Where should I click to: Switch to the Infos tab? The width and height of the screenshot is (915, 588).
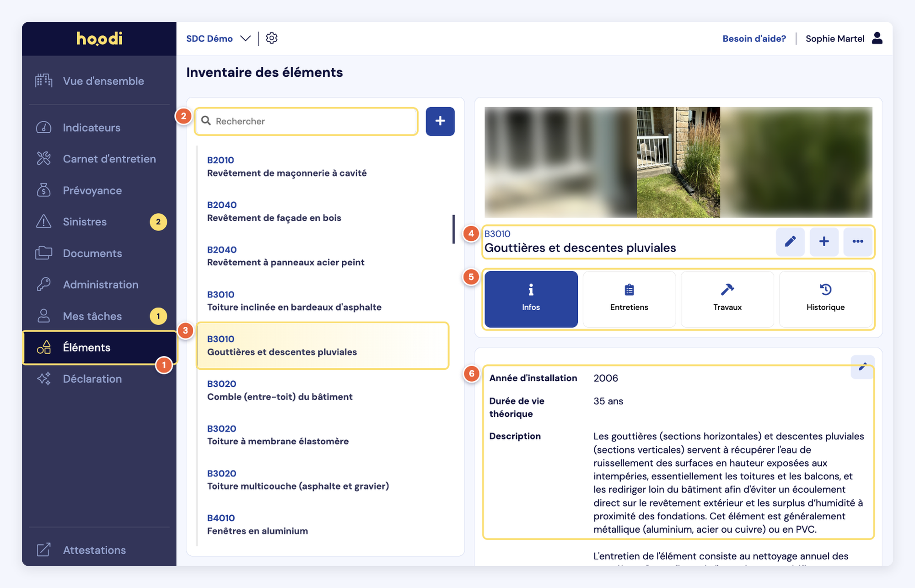[531, 299]
